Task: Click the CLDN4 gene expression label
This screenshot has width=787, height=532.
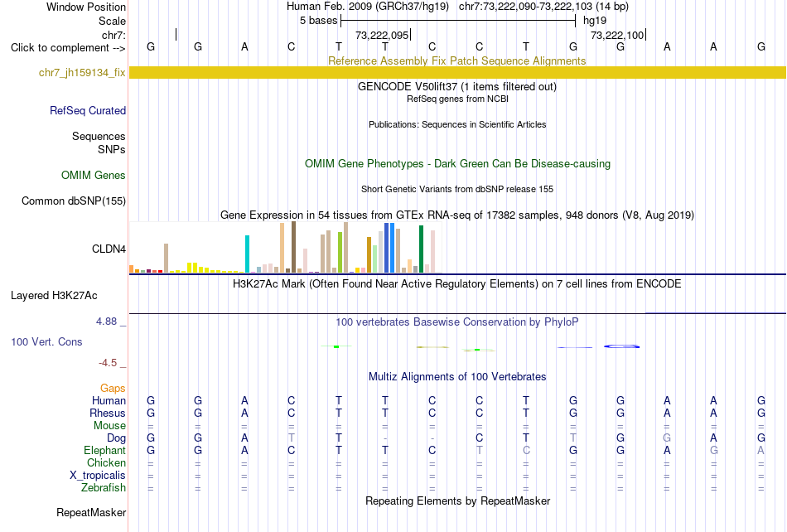Action: tap(109, 249)
